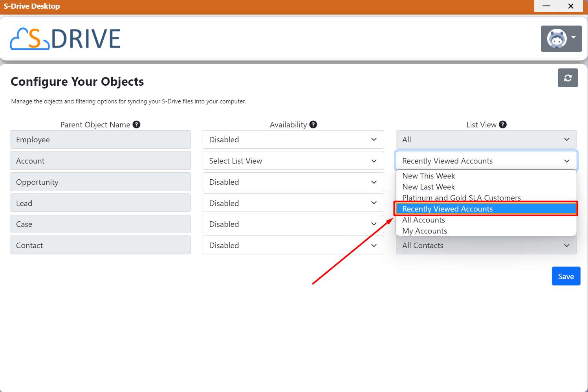Click the refresh objects icon button
The width and height of the screenshot is (588, 392).
568,78
